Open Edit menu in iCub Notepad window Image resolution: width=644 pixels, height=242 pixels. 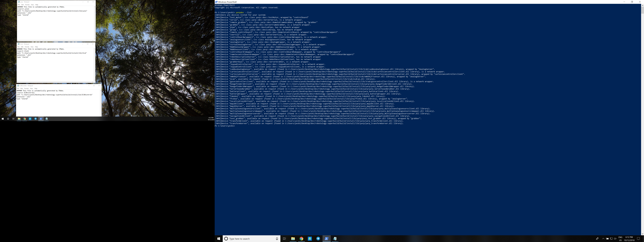22,47
